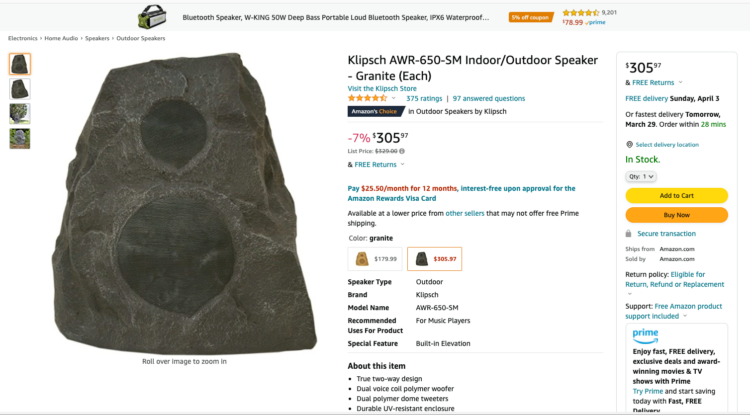Click the delivery location pin icon
The height and width of the screenshot is (415, 750).
coord(629,145)
